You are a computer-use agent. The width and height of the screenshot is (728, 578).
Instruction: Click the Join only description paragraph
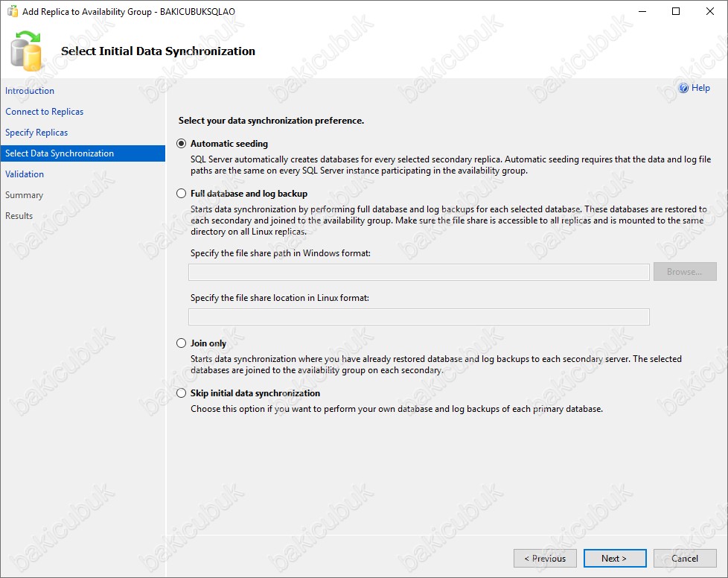436,365
